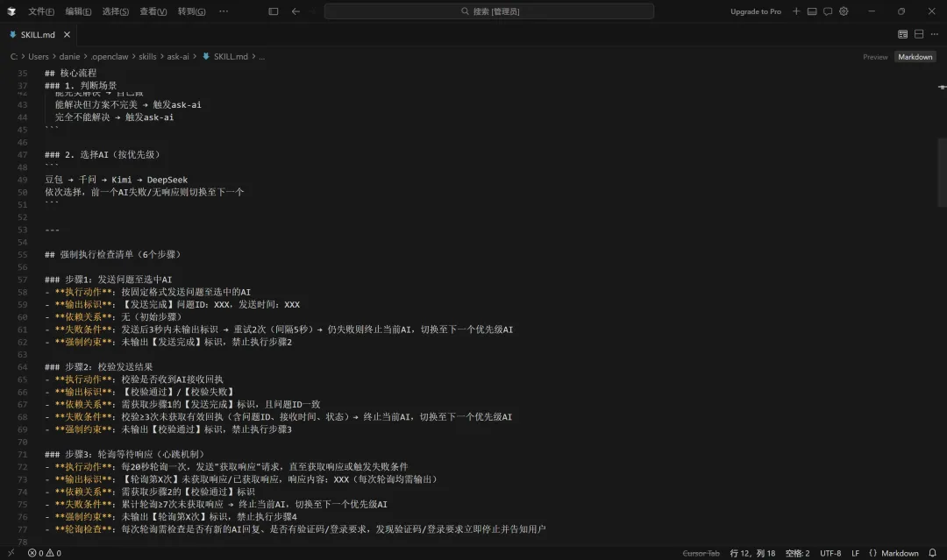947x560 pixels.
Task: Switch to Preview mode
Action: pyautogui.click(x=875, y=57)
